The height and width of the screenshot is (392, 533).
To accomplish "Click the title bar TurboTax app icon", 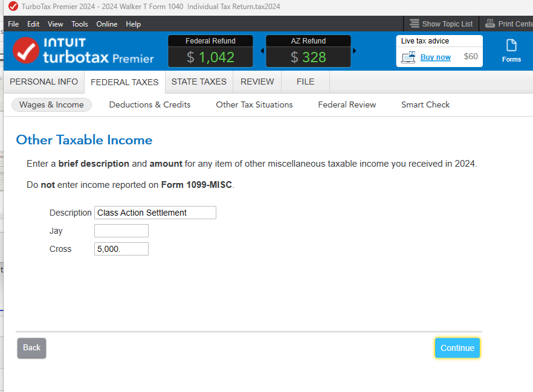I will [x=13, y=6].
